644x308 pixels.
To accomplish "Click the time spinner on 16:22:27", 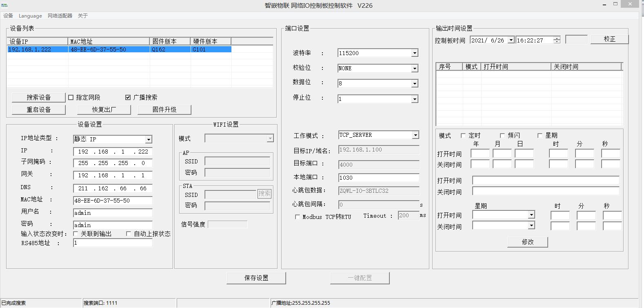I will pos(557,40).
